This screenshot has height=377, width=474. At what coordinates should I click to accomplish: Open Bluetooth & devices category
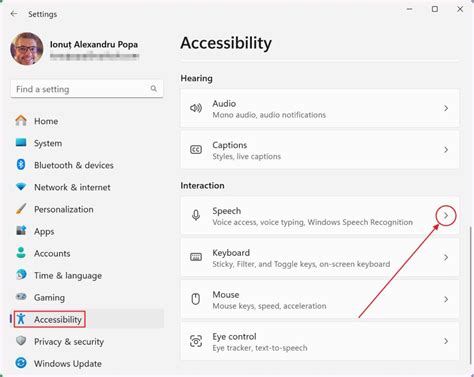click(74, 165)
